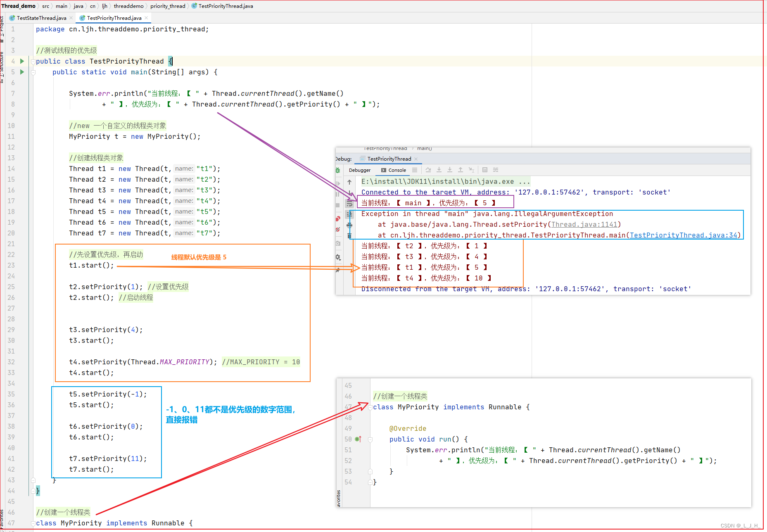Close the TestPriorityThread debug session tab

tap(416, 159)
